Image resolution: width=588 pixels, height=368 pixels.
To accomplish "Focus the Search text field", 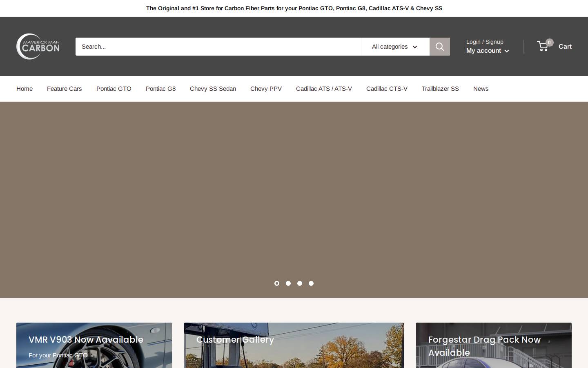I will coord(218,47).
